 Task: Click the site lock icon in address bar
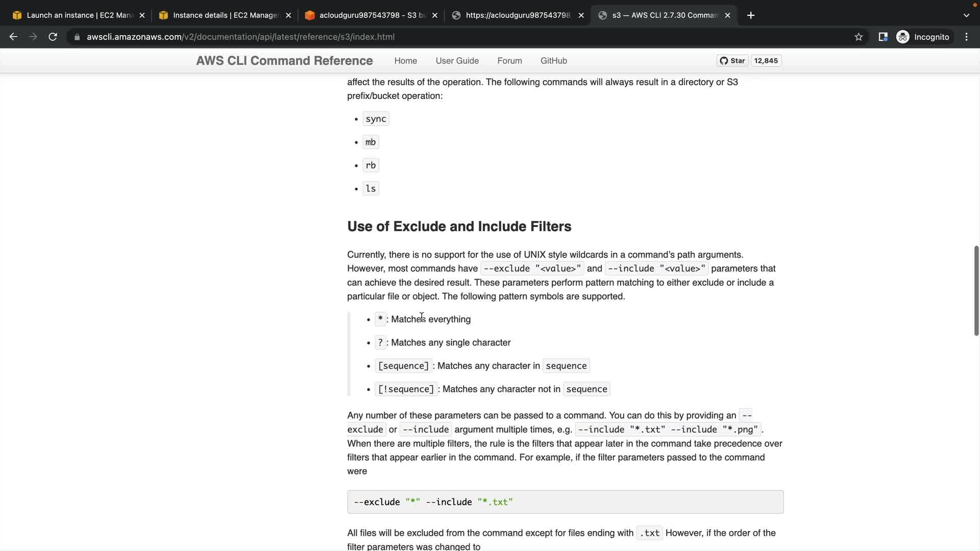[77, 37]
